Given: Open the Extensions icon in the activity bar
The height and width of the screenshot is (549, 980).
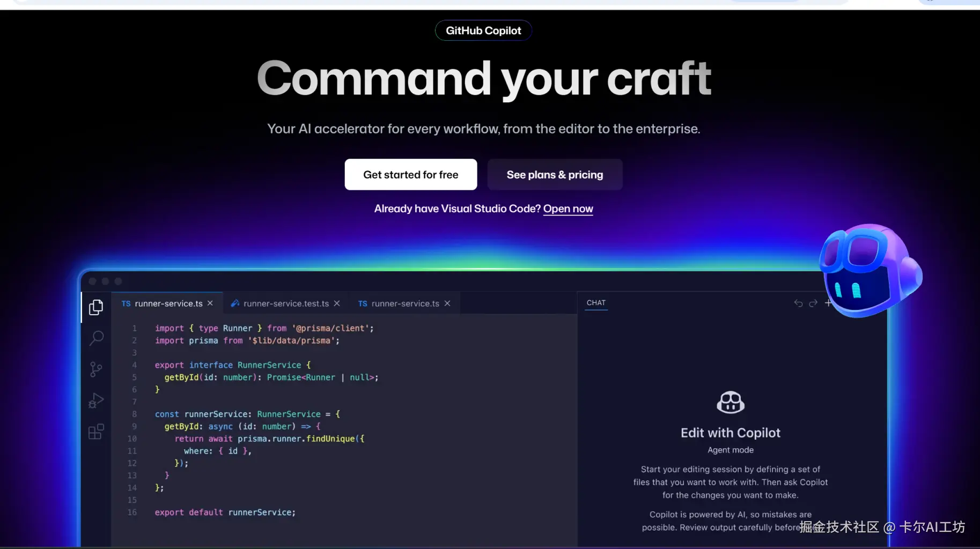Looking at the screenshot, I should tap(96, 432).
